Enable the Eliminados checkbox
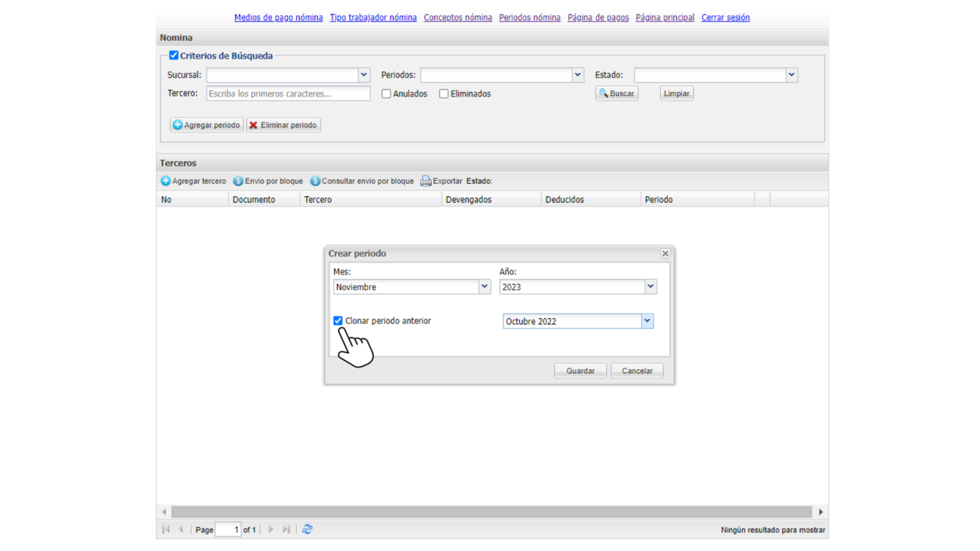This screenshot has height=551, width=980. coord(444,94)
